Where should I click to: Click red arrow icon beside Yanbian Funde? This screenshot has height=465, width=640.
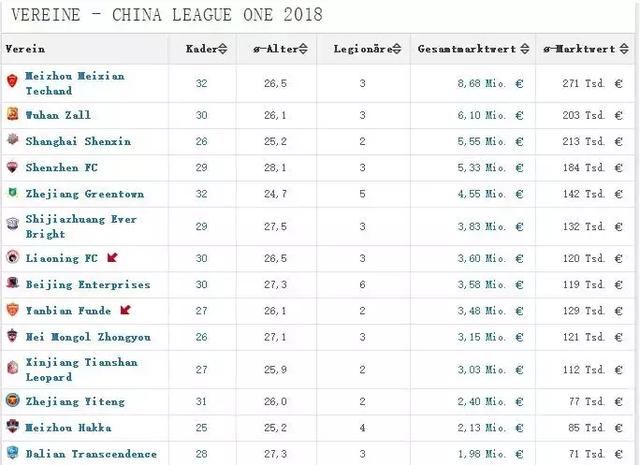tap(125, 310)
